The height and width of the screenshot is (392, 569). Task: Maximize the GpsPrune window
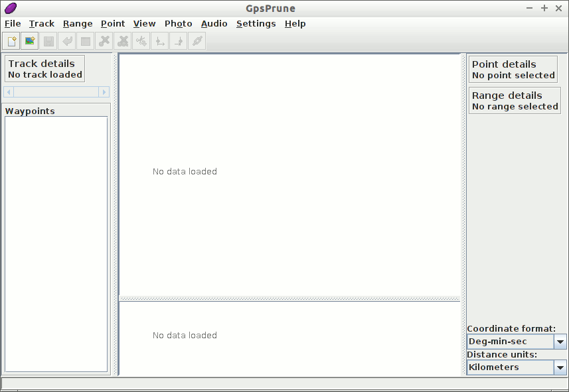[544, 8]
